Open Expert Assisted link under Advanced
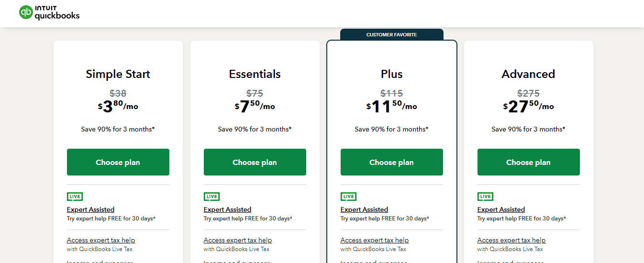 (501, 209)
